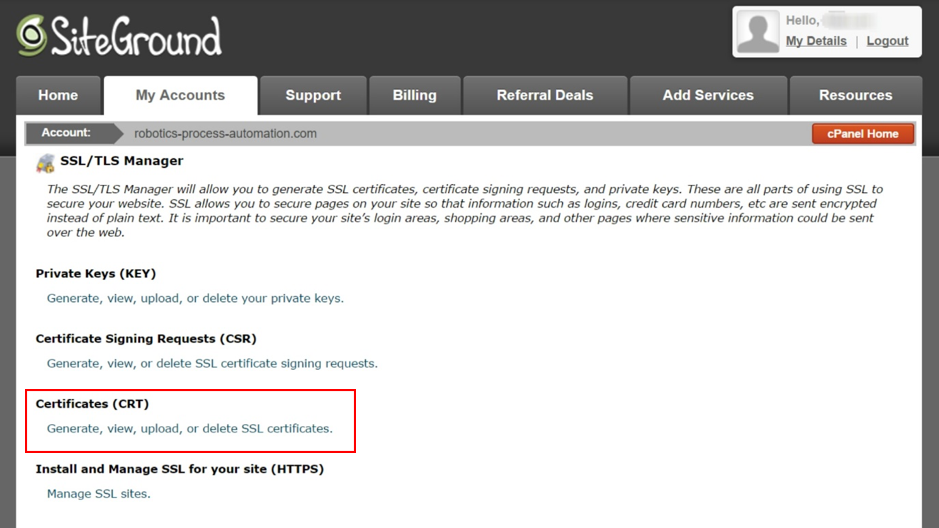Open the Resources tab
Viewport: 939px width, 528px height.
[856, 95]
